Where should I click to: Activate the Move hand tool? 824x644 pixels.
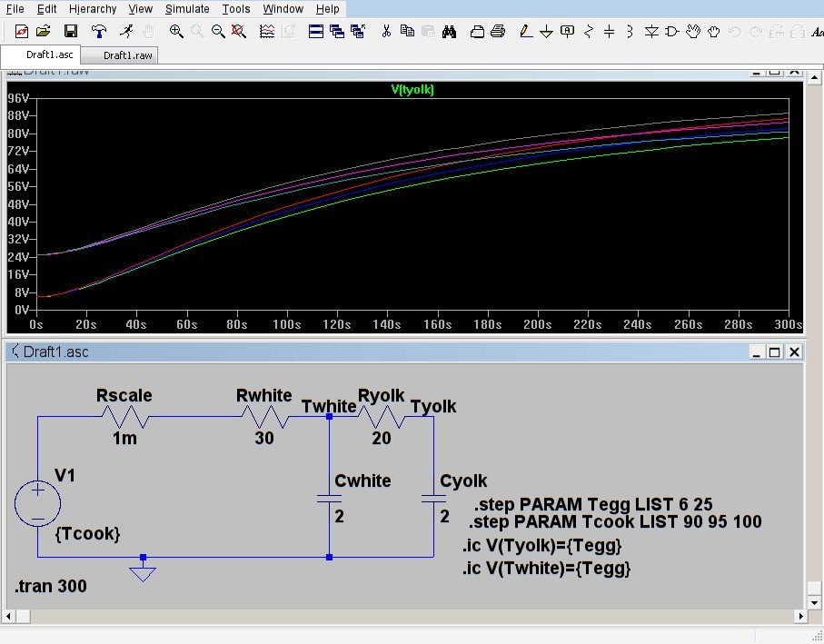pyautogui.click(x=693, y=31)
